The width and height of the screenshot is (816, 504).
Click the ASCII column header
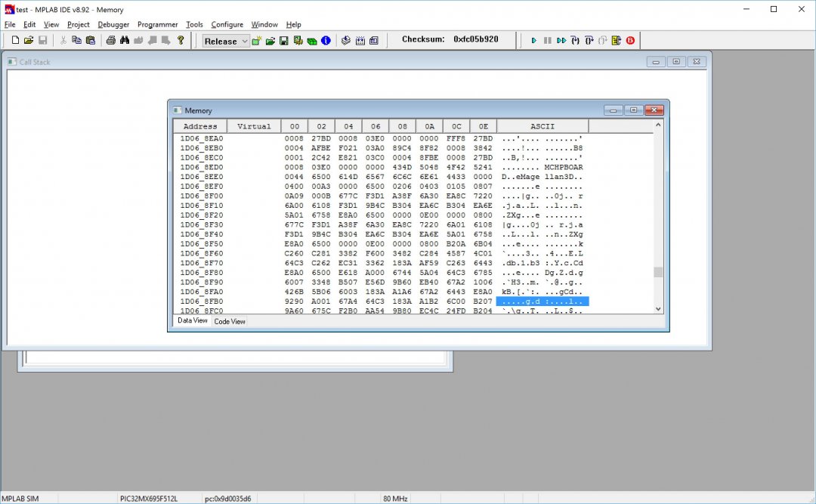click(x=542, y=126)
